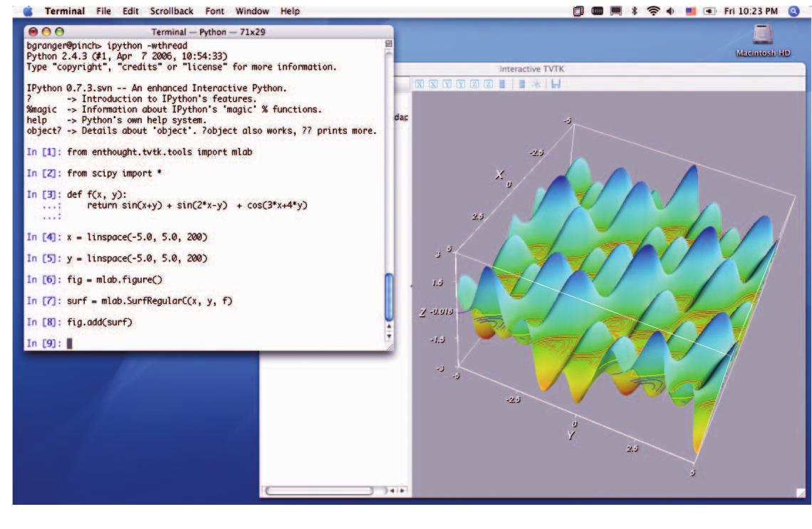Open the Apple menu
Image resolution: width=812 pixels, height=529 pixels.
28,11
